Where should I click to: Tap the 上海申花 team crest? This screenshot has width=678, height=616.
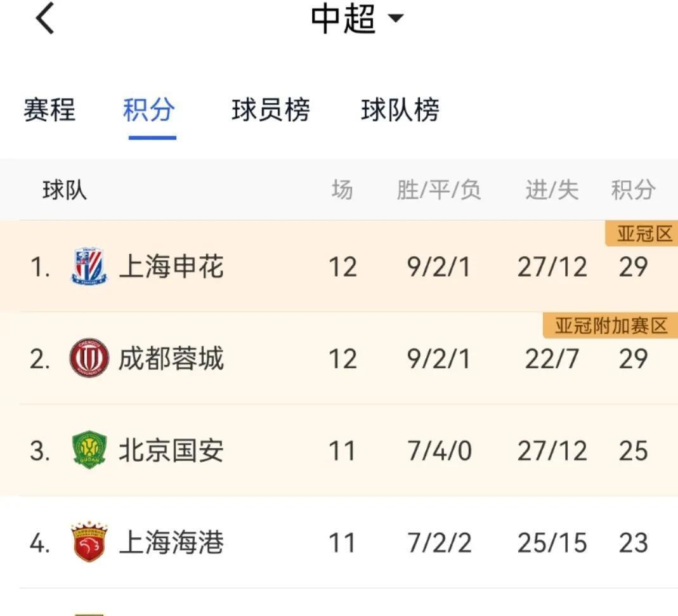pos(89,267)
